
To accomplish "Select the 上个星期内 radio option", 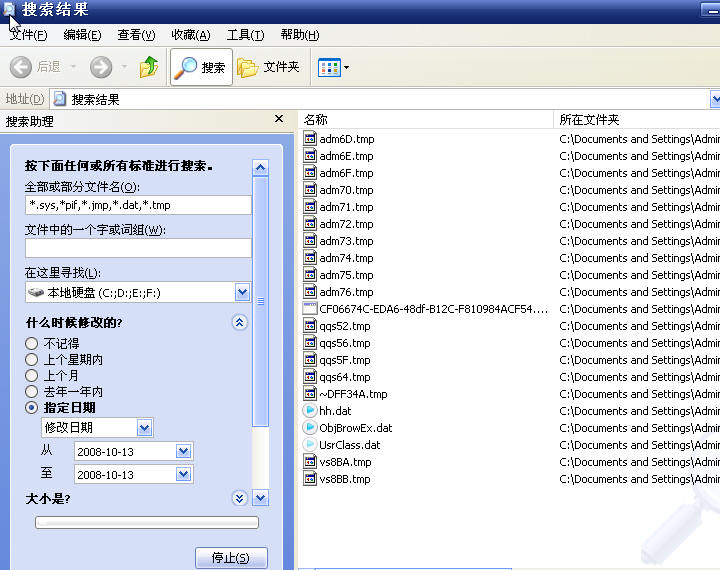I will (31, 359).
